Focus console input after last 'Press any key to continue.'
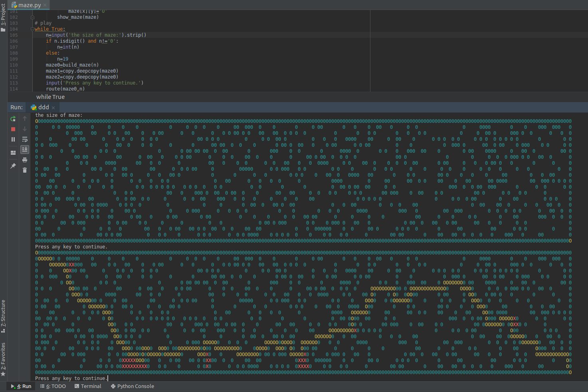 pyautogui.click(x=108, y=378)
